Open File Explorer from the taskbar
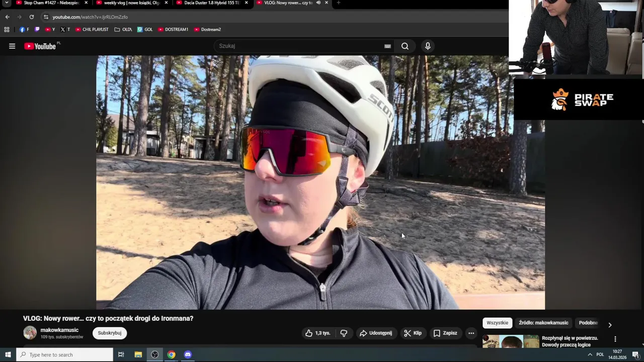 coord(138,354)
